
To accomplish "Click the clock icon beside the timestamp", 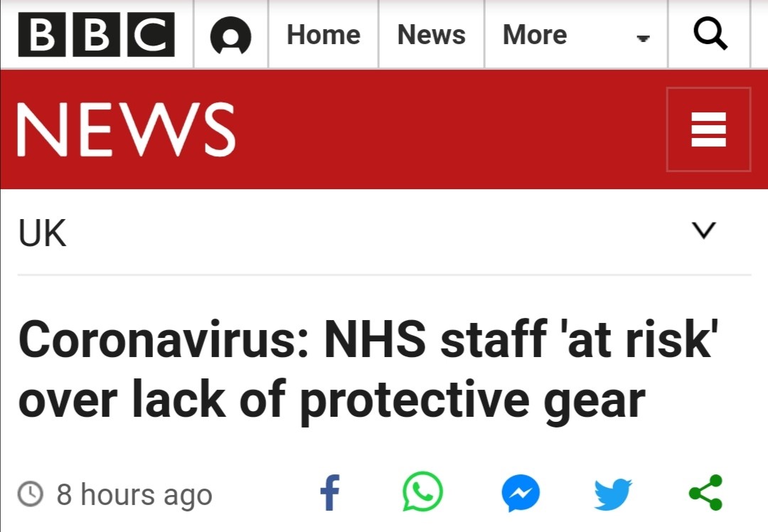I will coord(31,493).
